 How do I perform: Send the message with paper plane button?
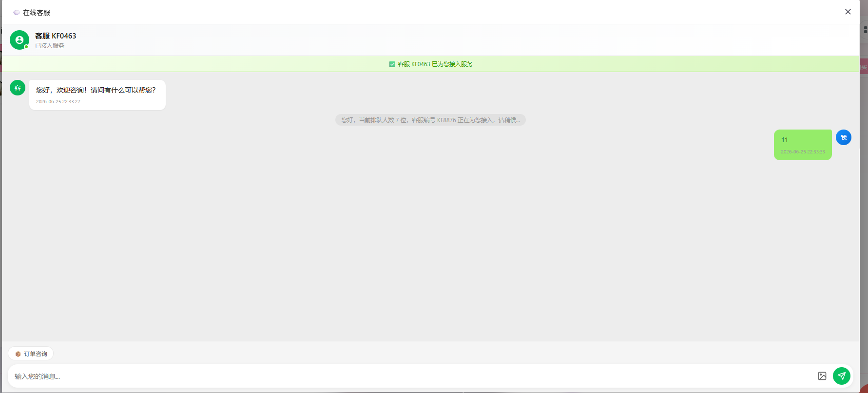842,376
